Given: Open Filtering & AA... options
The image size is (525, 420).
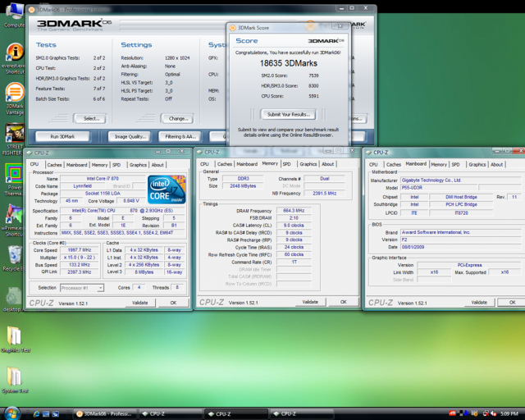Looking at the screenshot, I should click(x=180, y=136).
